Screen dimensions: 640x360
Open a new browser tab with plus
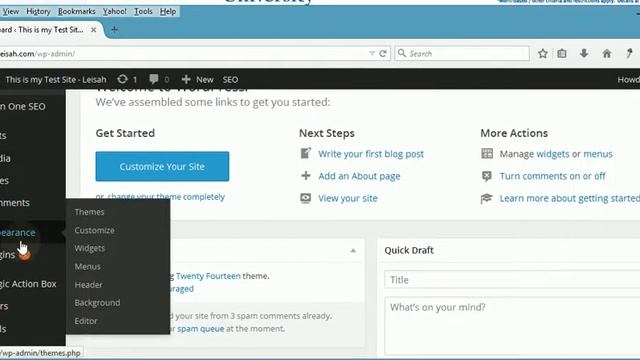coord(115,29)
